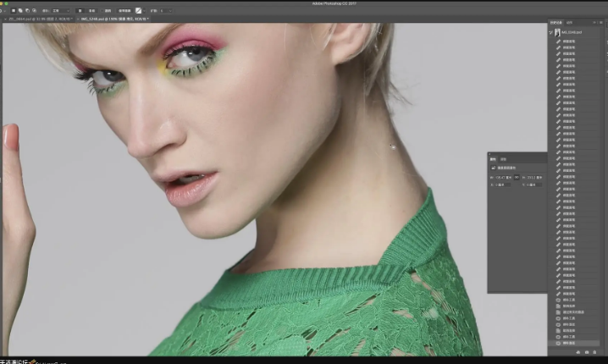The width and height of the screenshot is (608, 364).
Task: Pick the Subtract from Selection mode icon
Action: [x=28, y=11]
